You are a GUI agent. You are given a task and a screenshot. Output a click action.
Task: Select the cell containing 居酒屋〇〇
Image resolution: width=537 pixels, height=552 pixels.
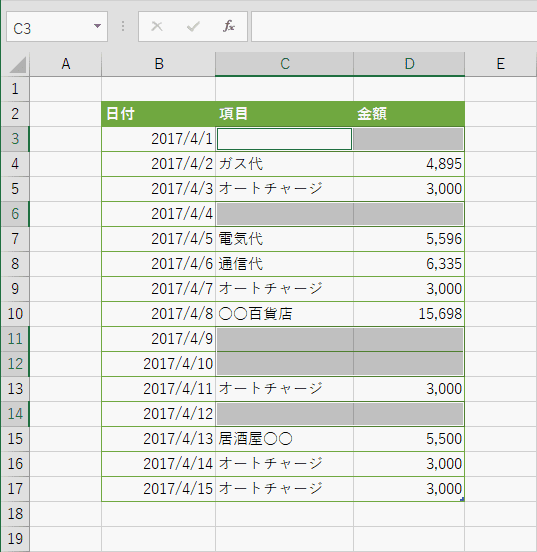click(285, 439)
